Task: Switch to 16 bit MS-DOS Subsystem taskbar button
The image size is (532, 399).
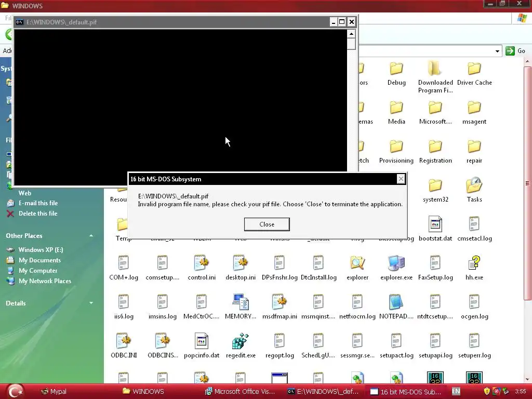Action: coord(405,392)
